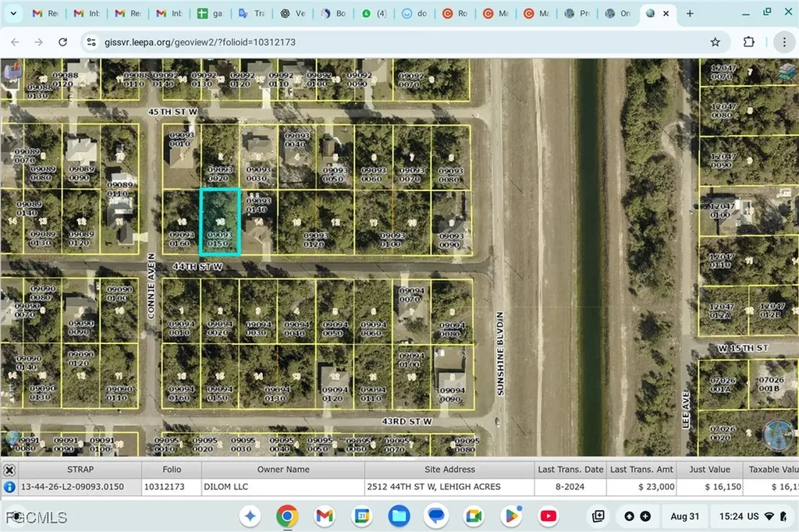Open site information icon in the address bar

[93, 42]
